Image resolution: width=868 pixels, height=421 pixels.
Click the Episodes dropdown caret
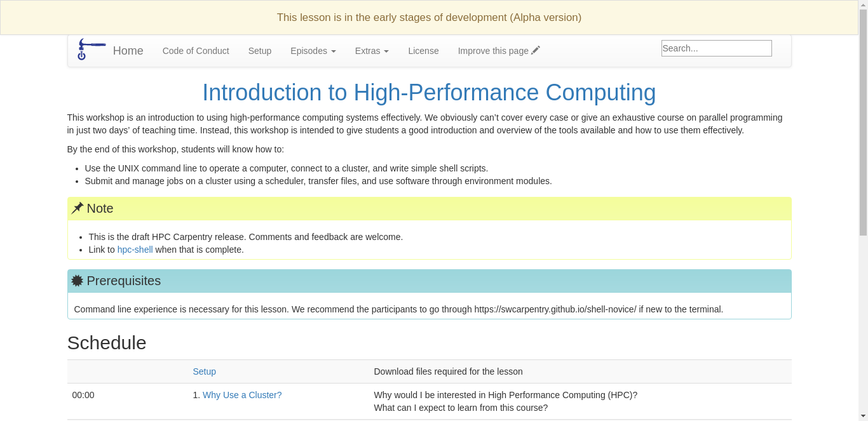pos(333,51)
